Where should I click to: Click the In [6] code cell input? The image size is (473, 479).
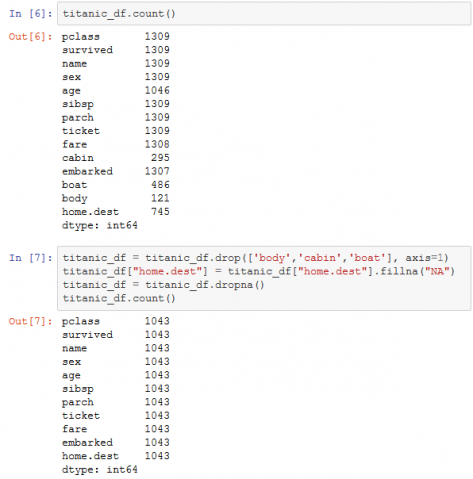point(264,14)
